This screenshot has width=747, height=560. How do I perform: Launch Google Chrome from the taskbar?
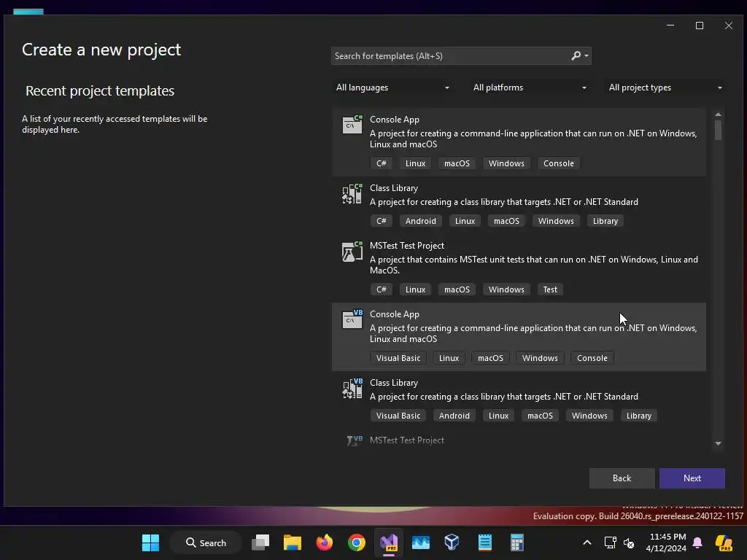pos(356,542)
